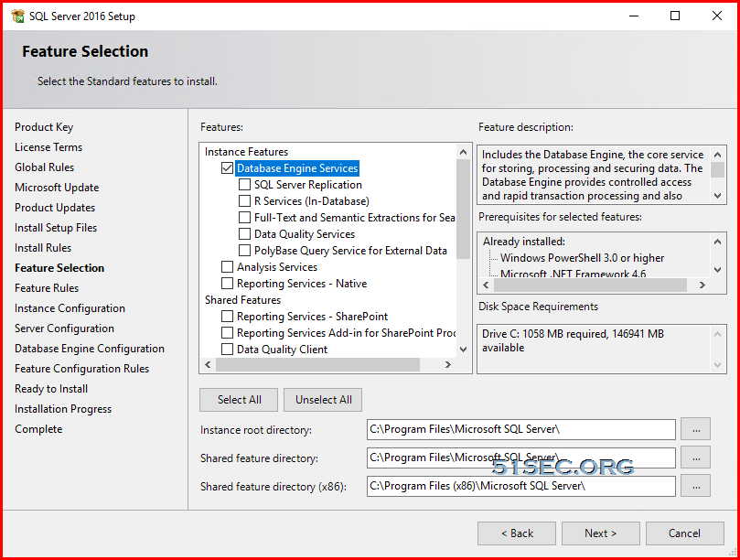Browse for shared feature directory (x86)

696,487
